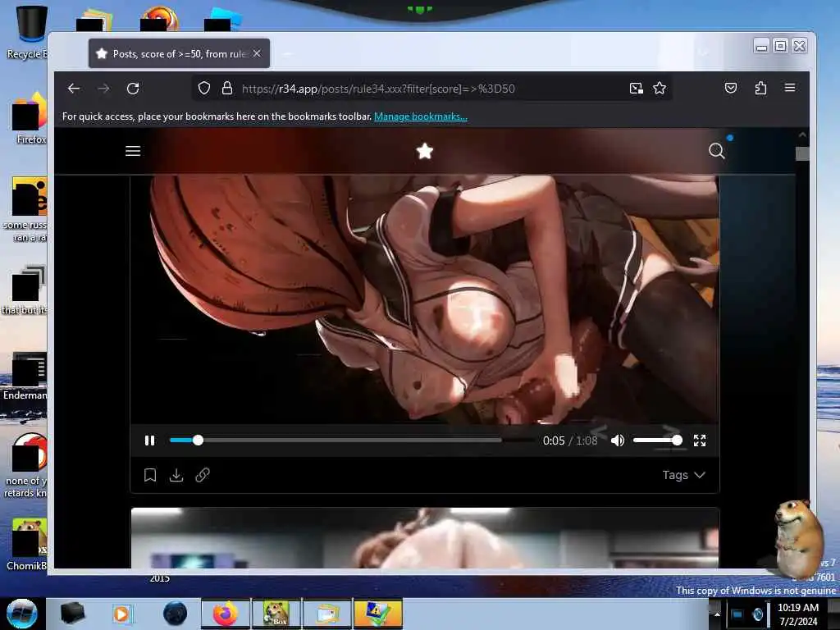The image size is (840, 630).
Task: Open the site search magnifier icon
Action: tap(717, 151)
